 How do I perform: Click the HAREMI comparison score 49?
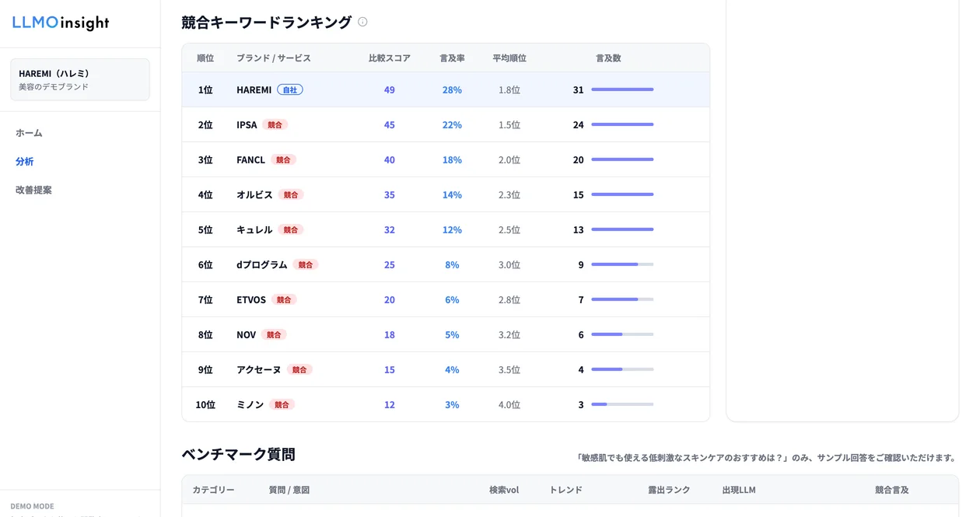coord(390,89)
